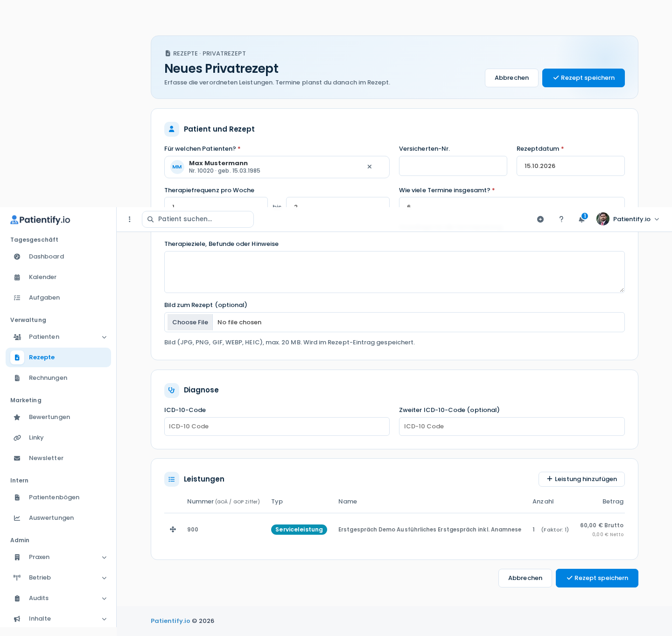Open Audits in the sidebar menu
The width and height of the screenshot is (672, 636).
tap(58, 598)
